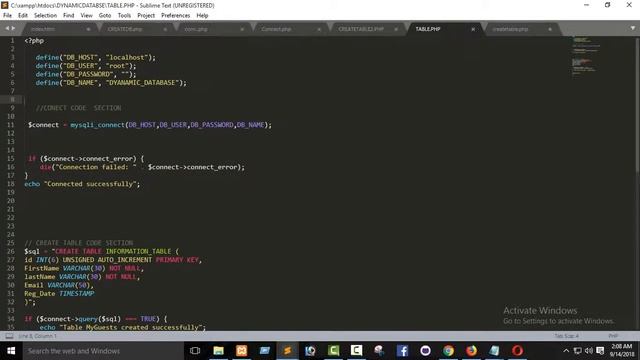Toggle side bar icon in status bar
The width and height of the screenshot is (640, 360).
(x=9, y=336)
